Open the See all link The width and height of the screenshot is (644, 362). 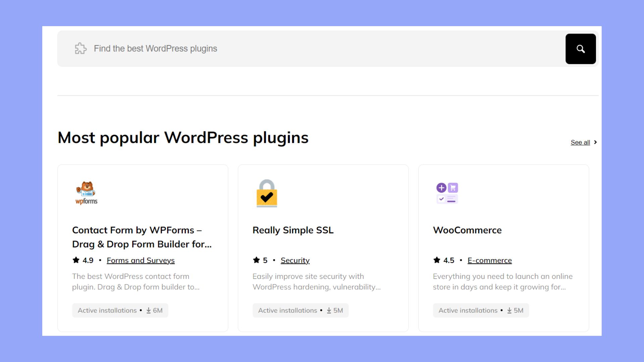pos(580,142)
